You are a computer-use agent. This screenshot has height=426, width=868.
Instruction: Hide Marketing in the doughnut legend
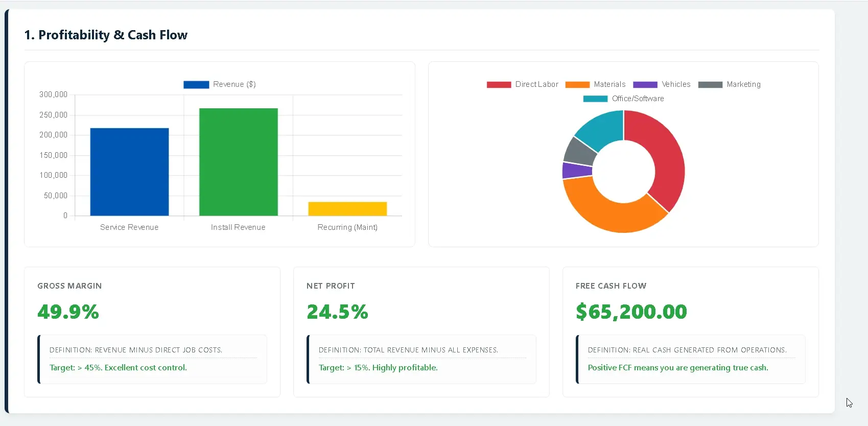click(730, 84)
